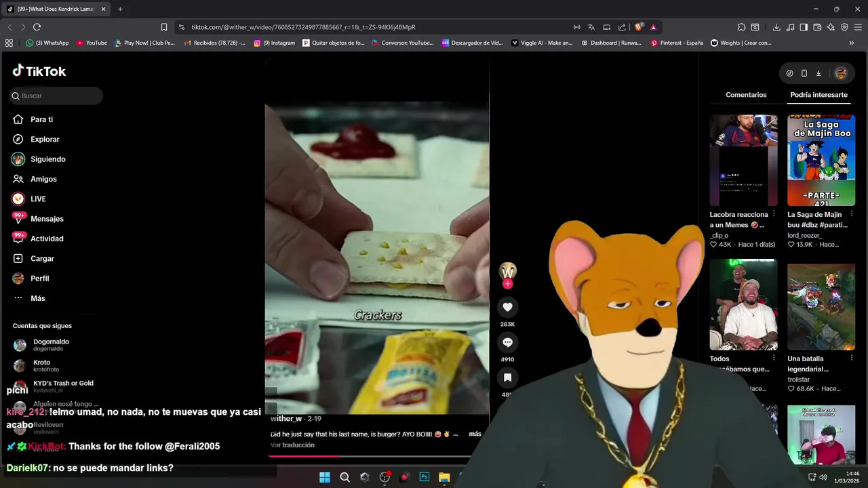Open Lacobra reacciona video thumbnail
Screen dimensions: 868x488
click(x=743, y=160)
